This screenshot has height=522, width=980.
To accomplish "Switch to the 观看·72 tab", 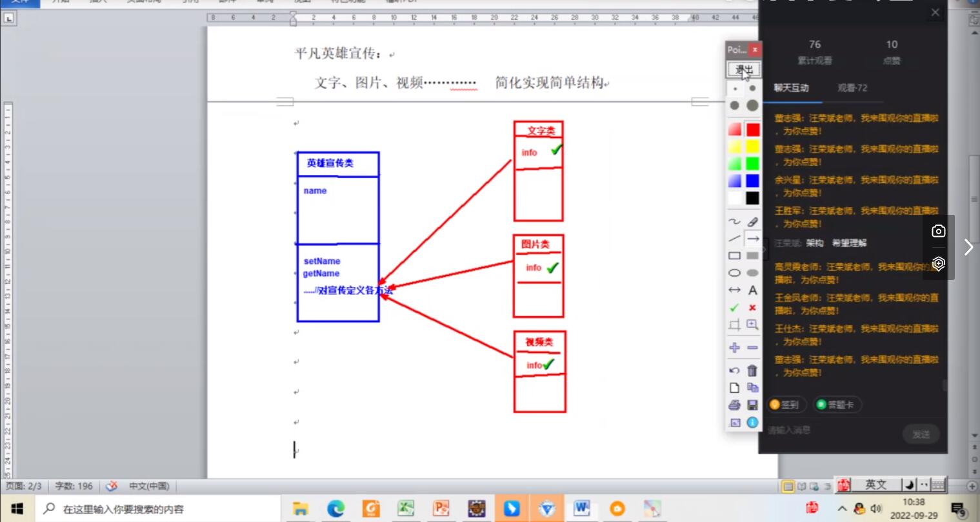I will click(x=852, y=88).
